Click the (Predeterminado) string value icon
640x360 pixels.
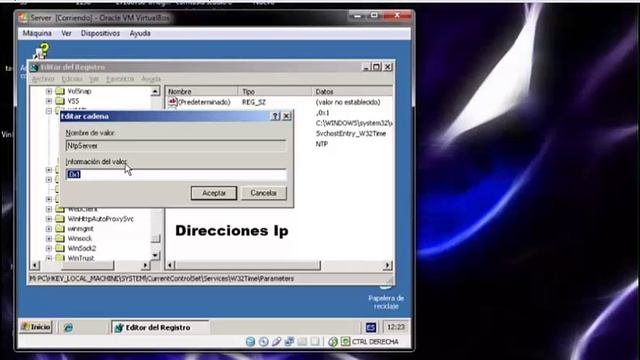click(x=173, y=102)
